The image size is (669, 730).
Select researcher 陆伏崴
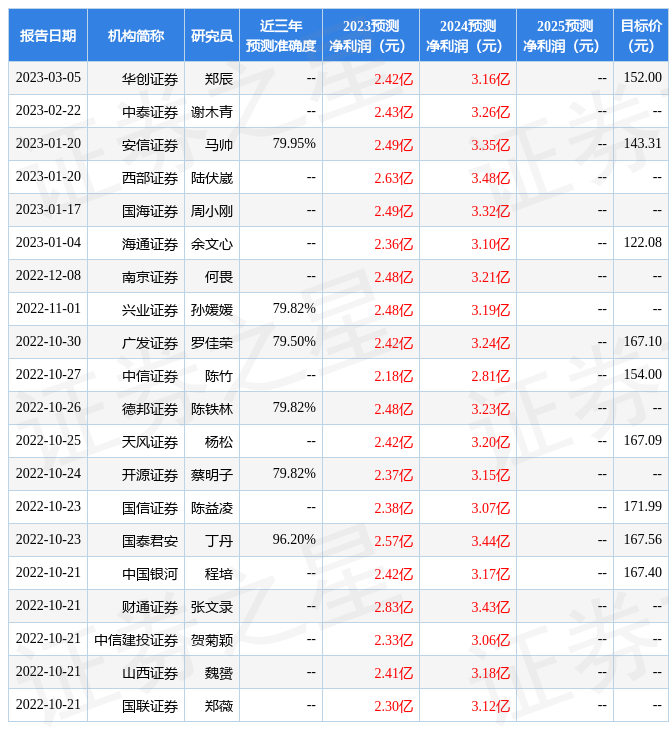click(212, 178)
